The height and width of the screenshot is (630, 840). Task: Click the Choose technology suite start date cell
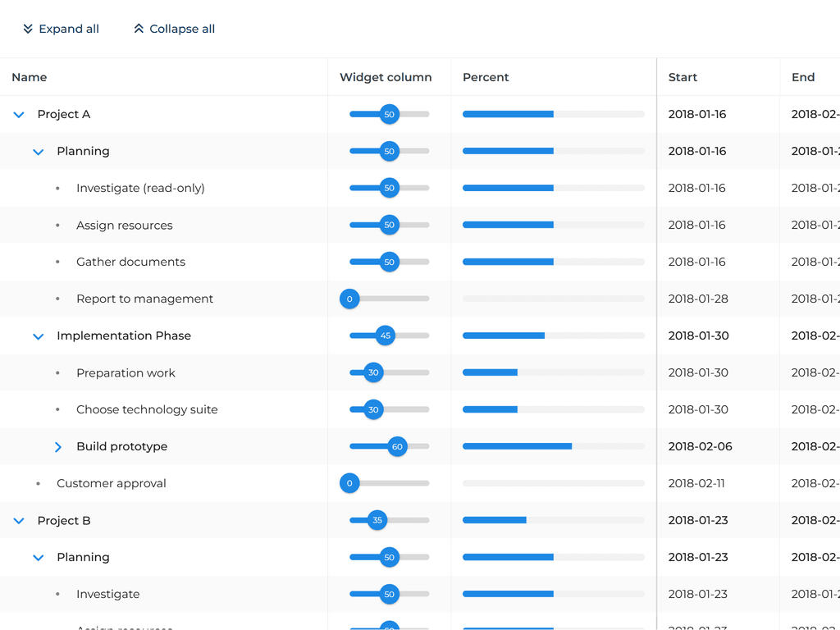click(x=698, y=410)
